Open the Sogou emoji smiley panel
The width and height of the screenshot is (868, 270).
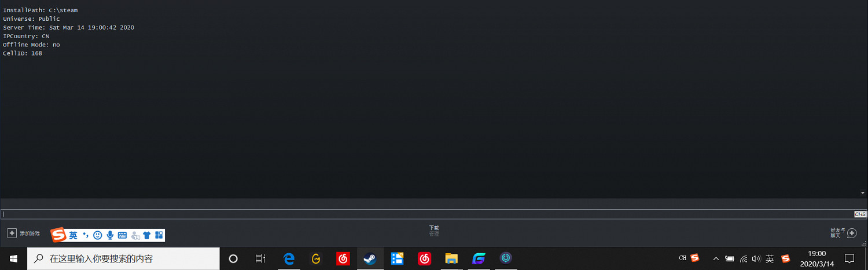pyautogui.click(x=98, y=235)
